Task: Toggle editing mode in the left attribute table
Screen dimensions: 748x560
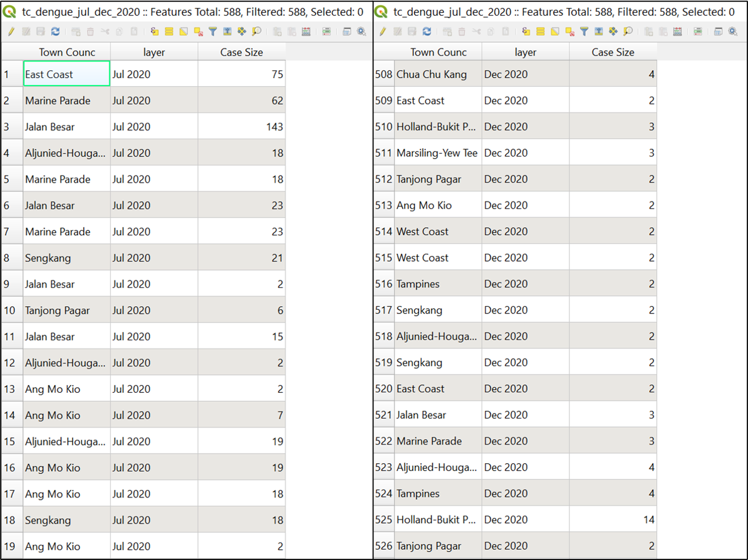Action: click(x=11, y=32)
